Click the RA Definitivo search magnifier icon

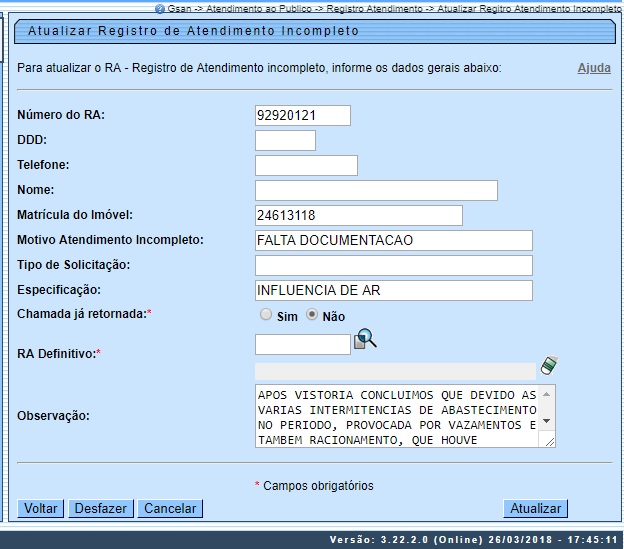[366, 340]
